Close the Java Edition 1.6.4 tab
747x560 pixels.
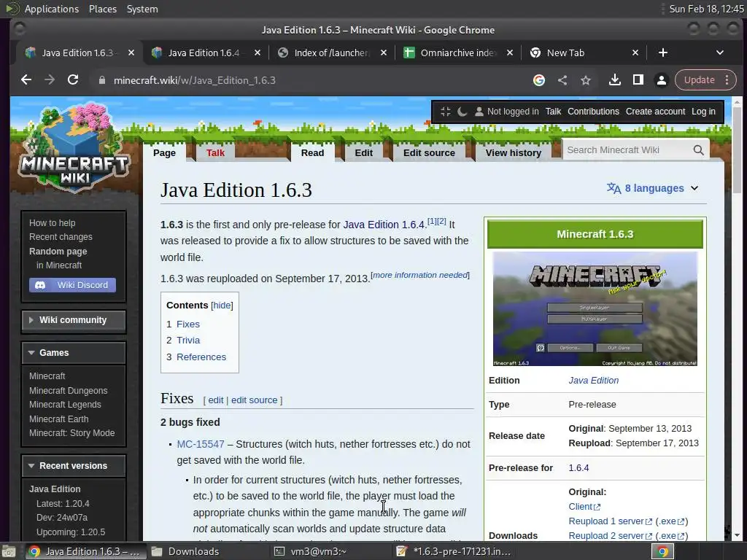pyautogui.click(x=258, y=52)
